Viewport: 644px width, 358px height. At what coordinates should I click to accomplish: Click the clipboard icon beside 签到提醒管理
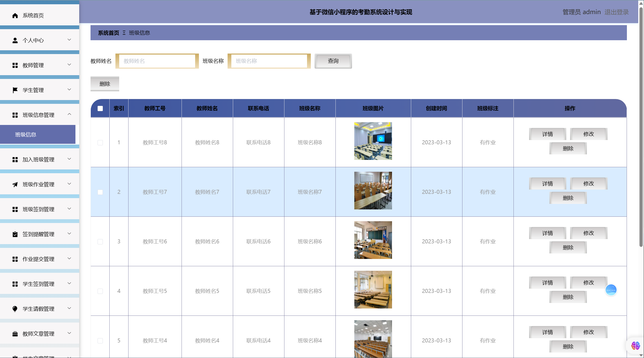(x=15, y=234)
